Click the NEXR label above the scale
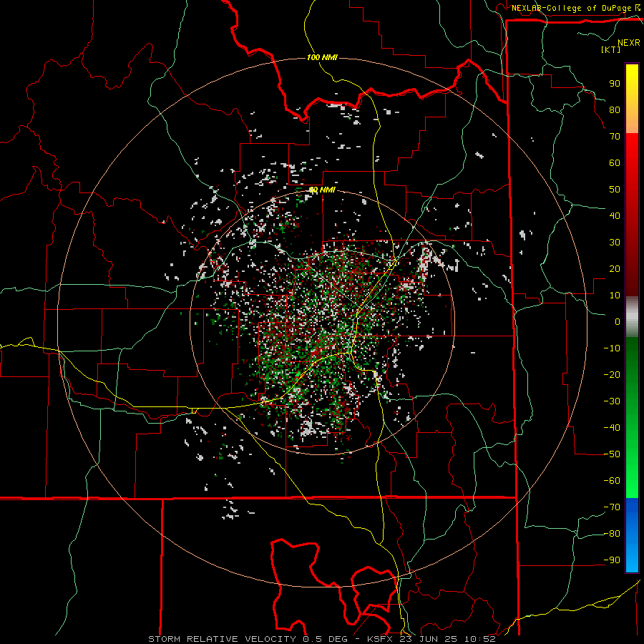The image size is (644, 644). (628, 43)
